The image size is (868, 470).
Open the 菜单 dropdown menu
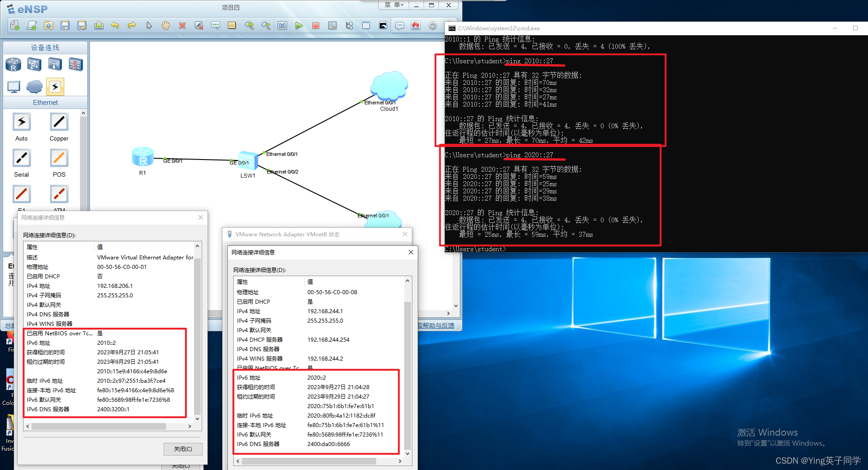coord(393,5)
